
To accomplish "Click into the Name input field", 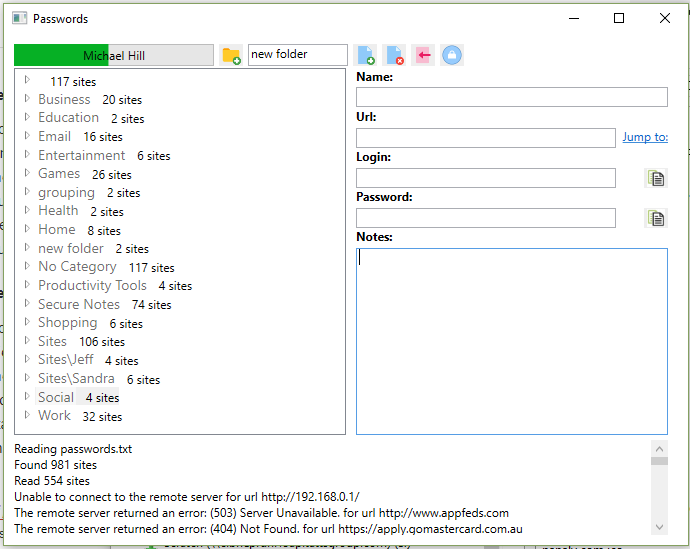I will pyautogui.click(x=512, y=97).
